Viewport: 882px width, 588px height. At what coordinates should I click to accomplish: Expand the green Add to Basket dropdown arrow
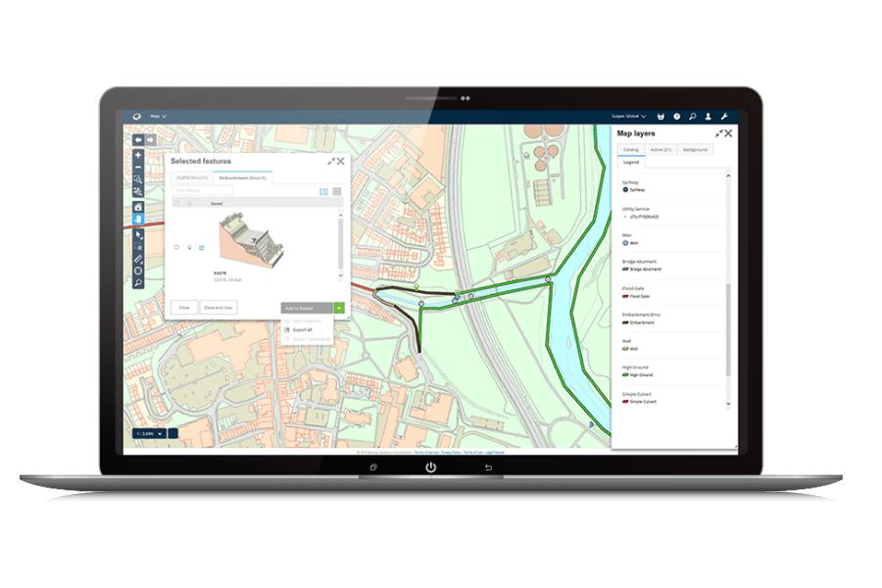click(x=339, y=308)
